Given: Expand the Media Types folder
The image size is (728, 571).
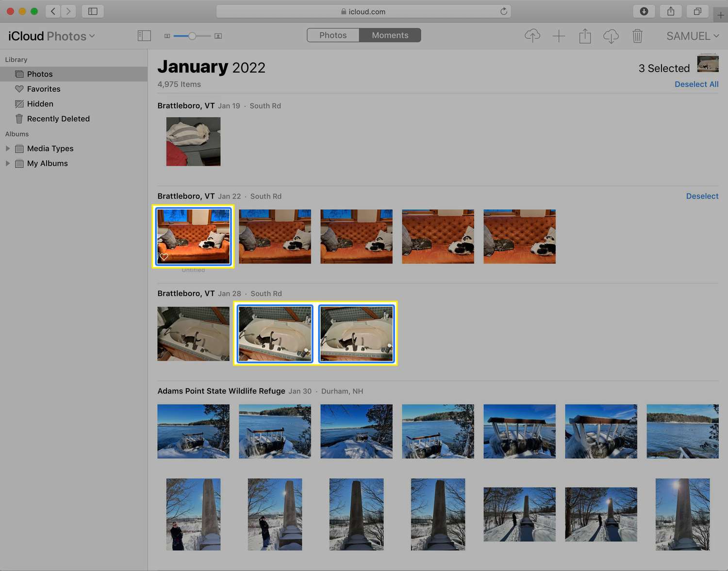Looking at the screenshot, I should (8, 148).
